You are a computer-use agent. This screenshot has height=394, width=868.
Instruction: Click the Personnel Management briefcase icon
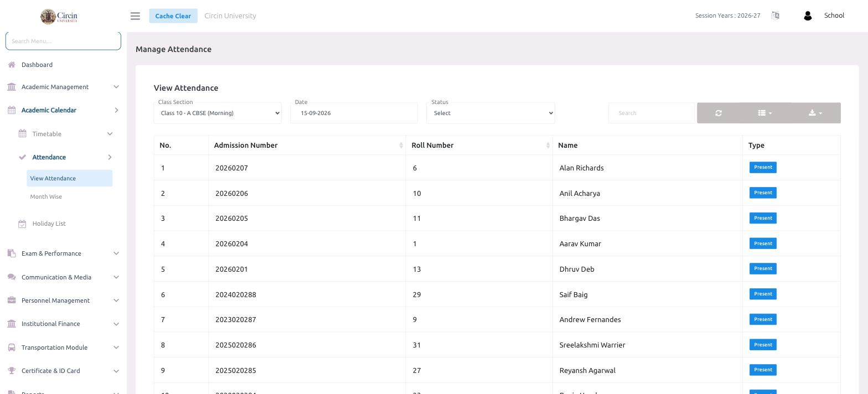(x=12, y=300)
